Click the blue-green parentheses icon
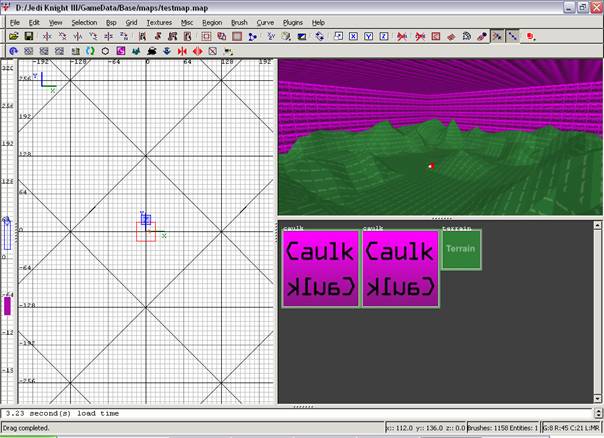Image resolution: width=604 pixels, height=438 pixels. [x=90, y=51]
